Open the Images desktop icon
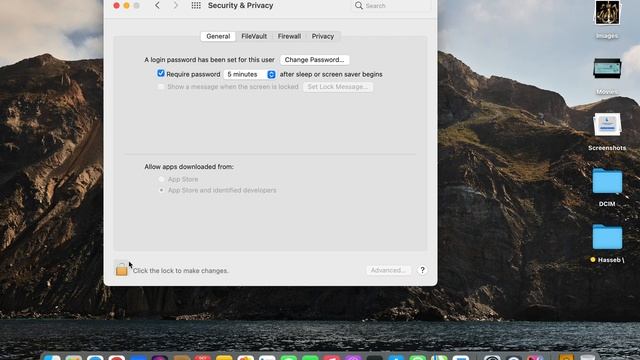This screenshot has height=360, width=640. pos(607,13)
